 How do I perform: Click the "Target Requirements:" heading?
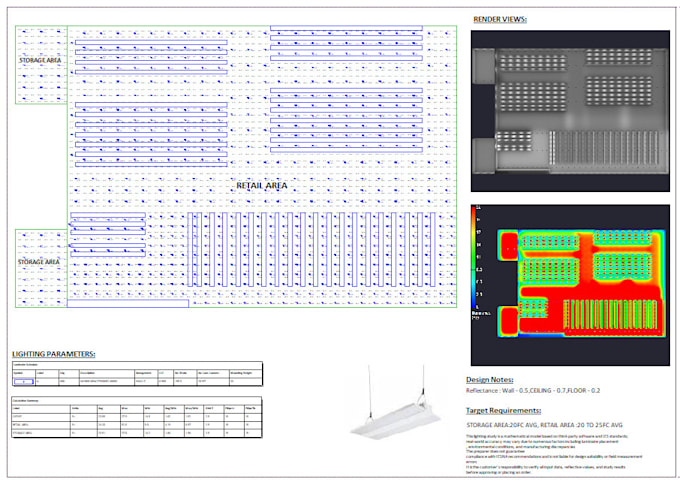click(503, 410)
